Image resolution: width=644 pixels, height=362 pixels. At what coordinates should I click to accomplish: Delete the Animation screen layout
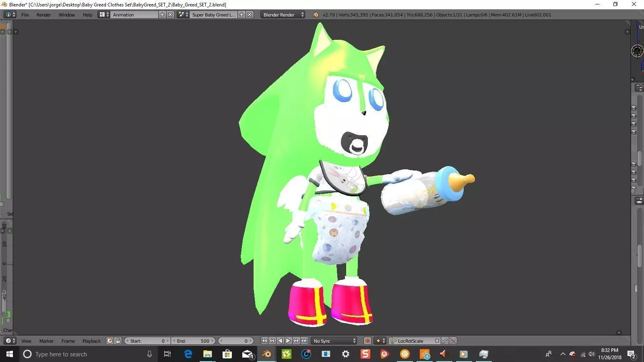[170, 14]
